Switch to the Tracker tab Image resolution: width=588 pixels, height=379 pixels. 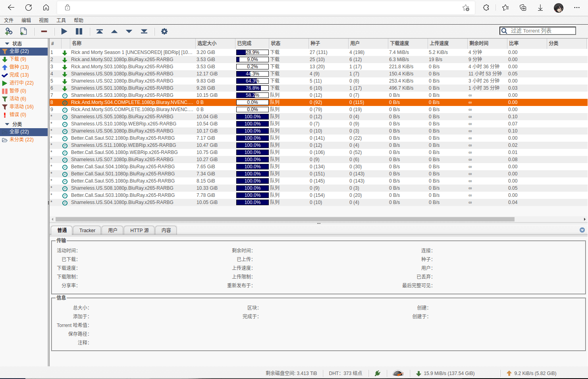(87, 231)
